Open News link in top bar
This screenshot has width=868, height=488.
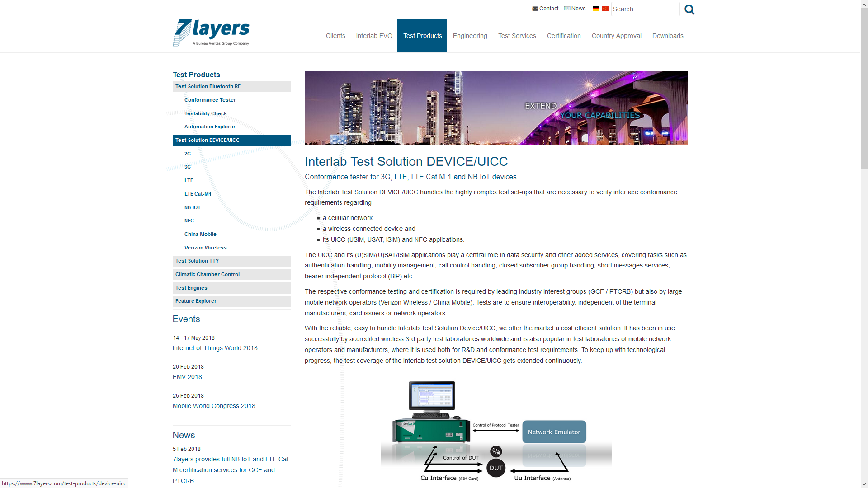(x=575, y=9)
